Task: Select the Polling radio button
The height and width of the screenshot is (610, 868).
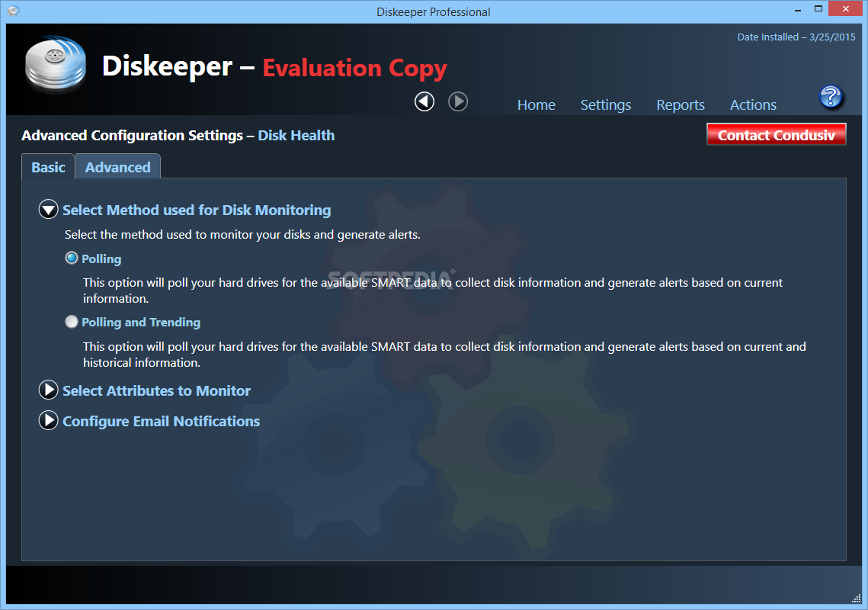Action: [x=72, y=258]
